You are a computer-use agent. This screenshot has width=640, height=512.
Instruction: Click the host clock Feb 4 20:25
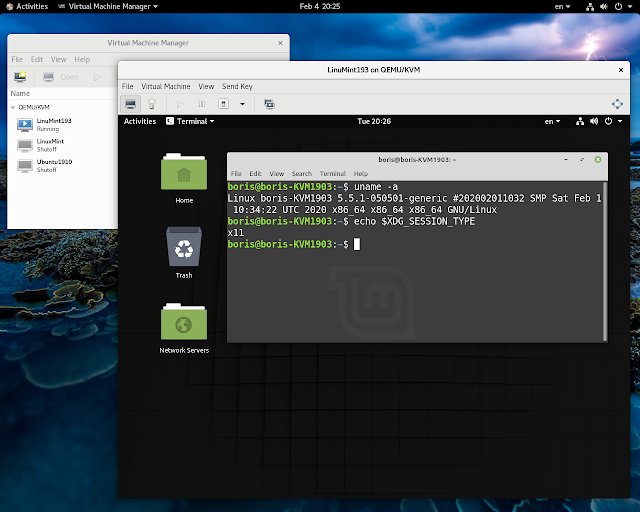pos(320,7)
